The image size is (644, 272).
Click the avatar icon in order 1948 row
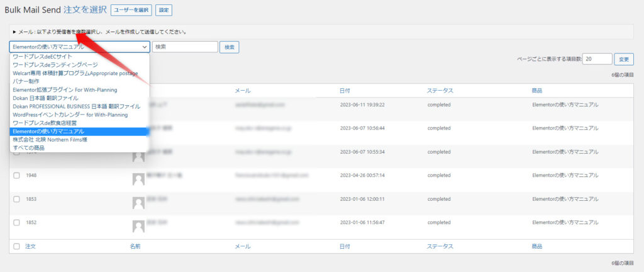pos(138,179)
